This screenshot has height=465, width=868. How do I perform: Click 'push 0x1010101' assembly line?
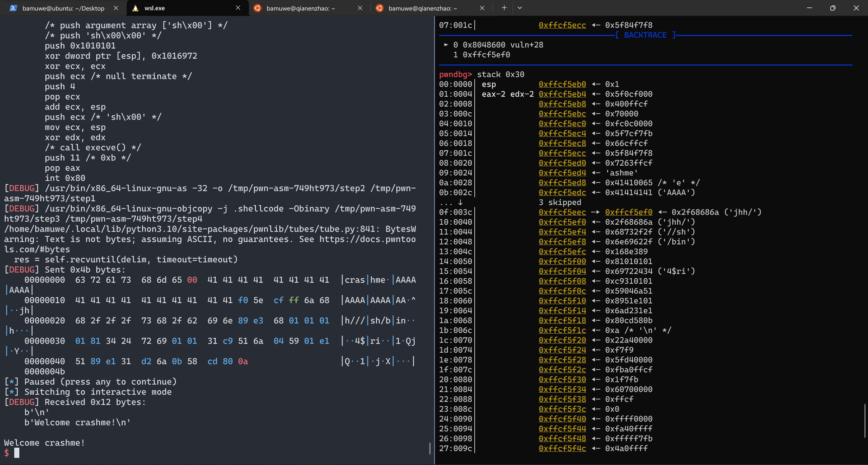(80, 46)
